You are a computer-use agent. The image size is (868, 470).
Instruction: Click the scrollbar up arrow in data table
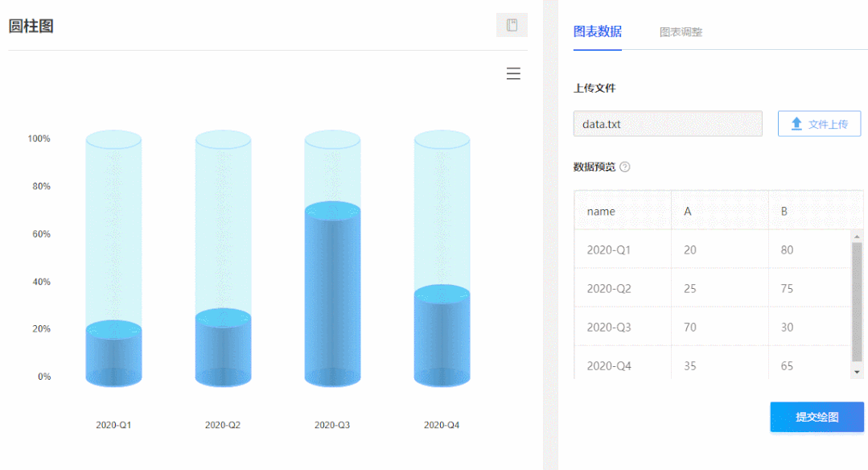click(x=857, y=237)
